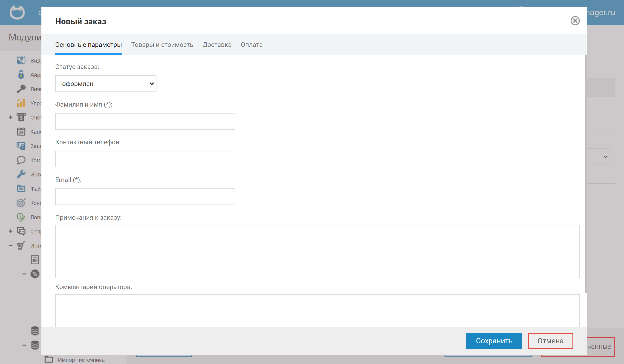
Task: Click the Контактный телефон input field
Action: point(145,159)
